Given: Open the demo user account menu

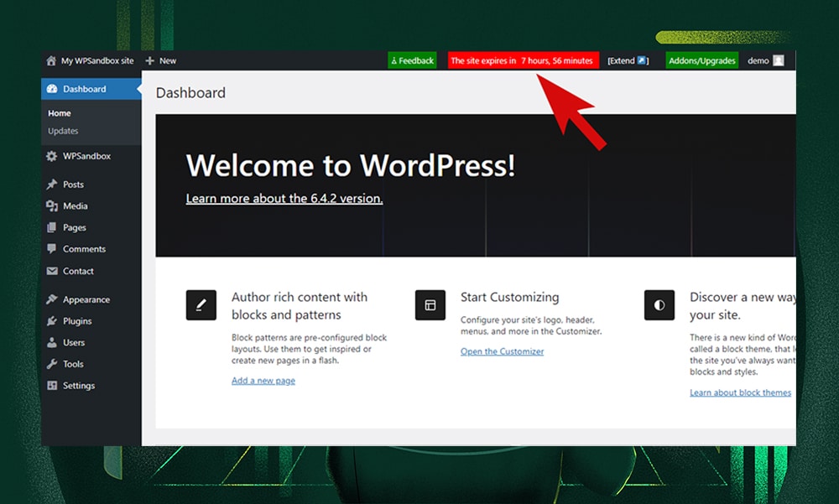Looking at the screenshot, I should tap(766, 60).
